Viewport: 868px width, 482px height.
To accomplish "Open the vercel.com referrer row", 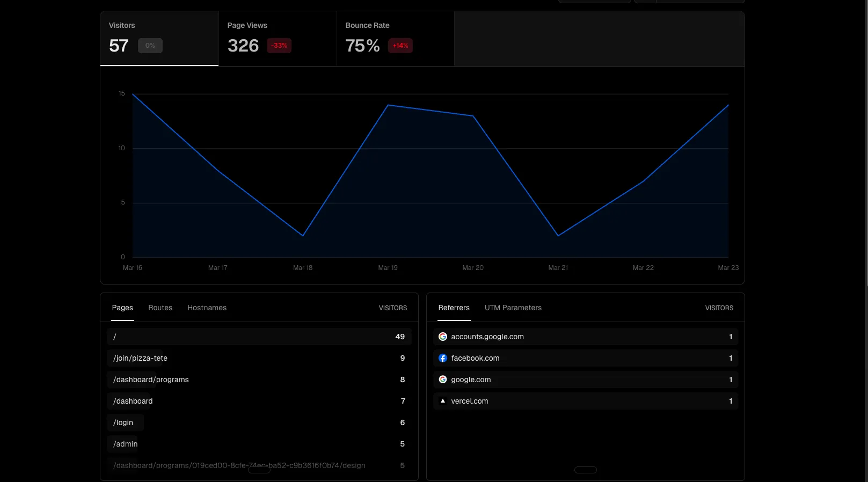I will (586, 401).
